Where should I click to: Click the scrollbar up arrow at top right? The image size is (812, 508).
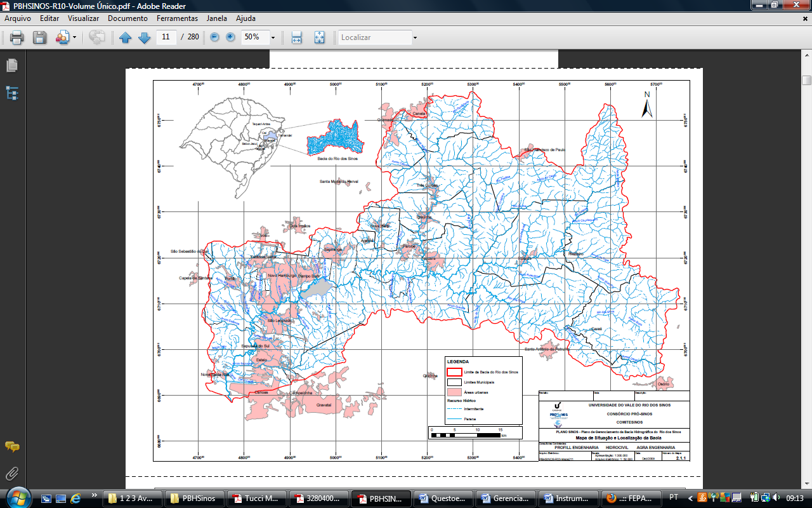[x=806, y=55]
